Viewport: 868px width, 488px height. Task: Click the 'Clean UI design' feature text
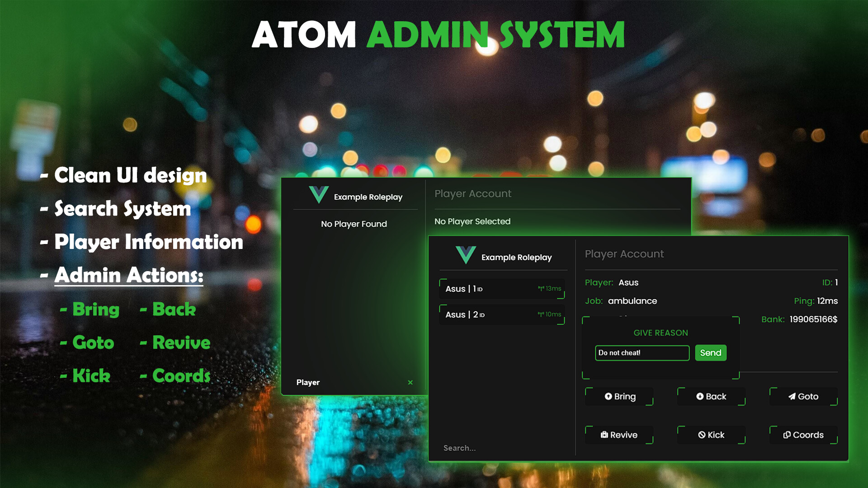[131, 175]
